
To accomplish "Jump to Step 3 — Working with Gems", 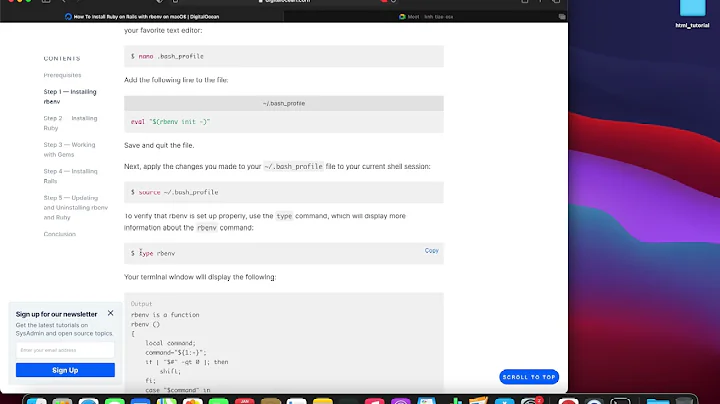I will [x=69, y=150].
